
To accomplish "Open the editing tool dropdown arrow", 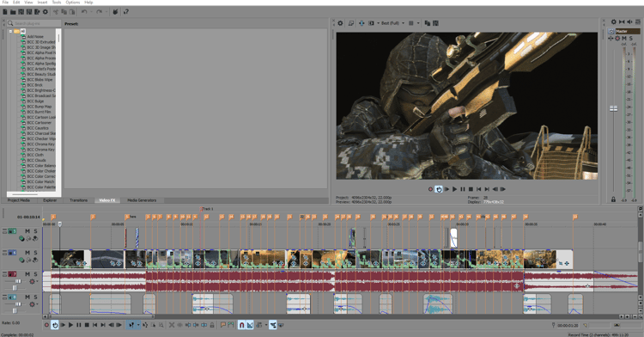I will pyautogui.click(x=138, y=325).
